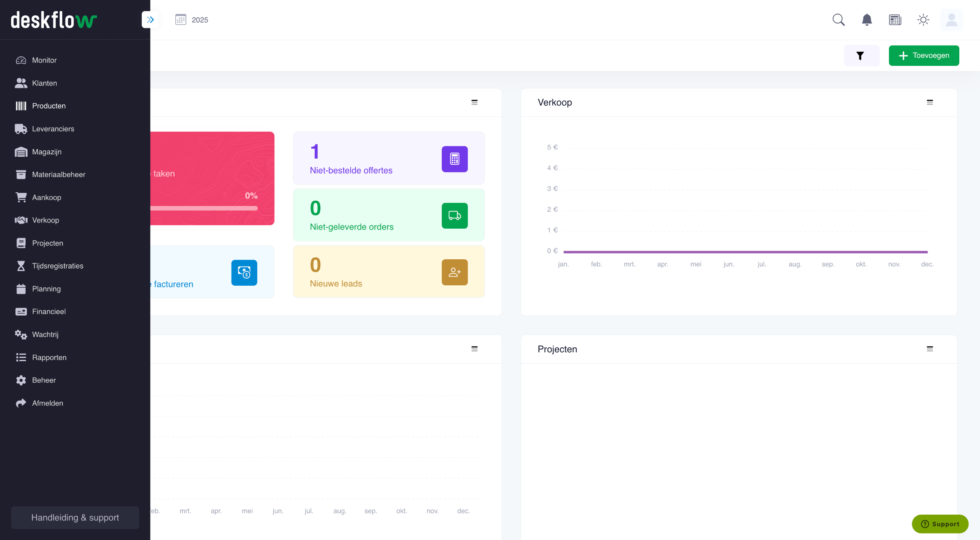Collapse sidebar with double-chevron toggle
This screenshot has width=980, height=540.
coord(150,20)
